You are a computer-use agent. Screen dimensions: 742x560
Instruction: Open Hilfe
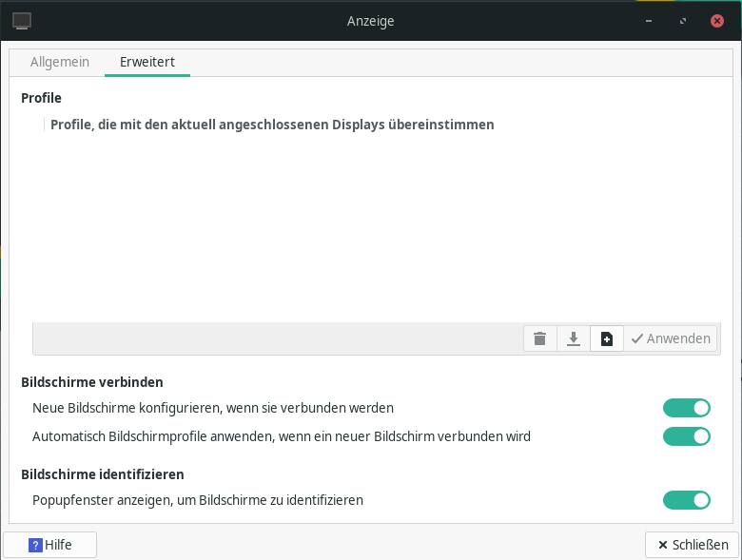click(50, 545)
